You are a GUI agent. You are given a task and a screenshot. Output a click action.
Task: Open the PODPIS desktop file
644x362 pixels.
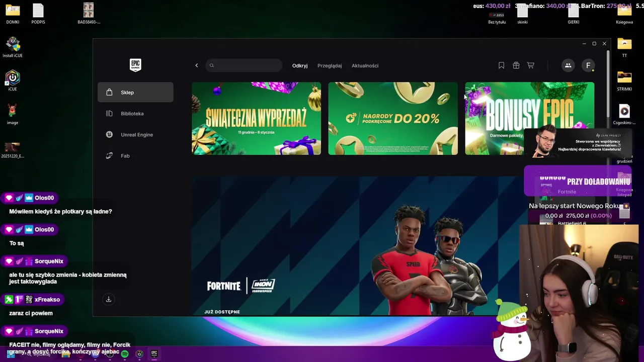click(38, 14)
